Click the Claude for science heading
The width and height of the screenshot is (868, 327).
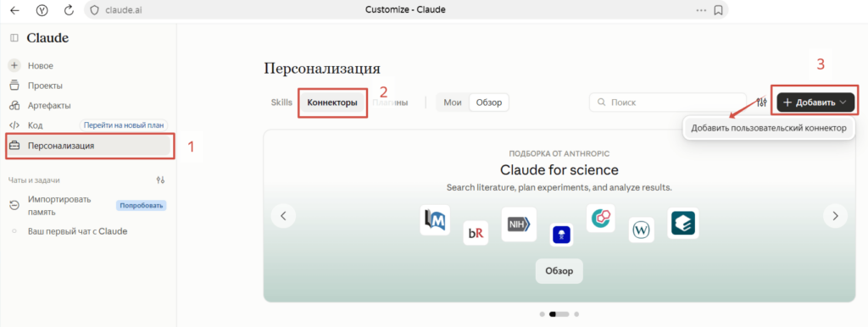(559, 169)
